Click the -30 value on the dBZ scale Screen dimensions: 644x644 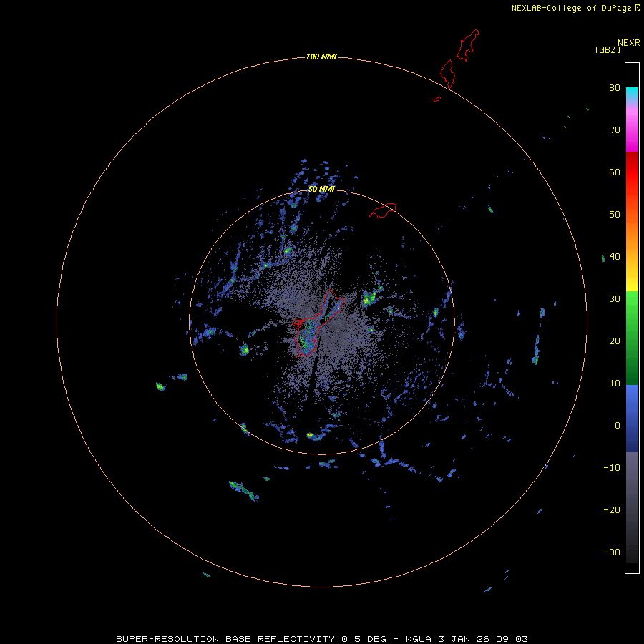click(x=612, y=553)
